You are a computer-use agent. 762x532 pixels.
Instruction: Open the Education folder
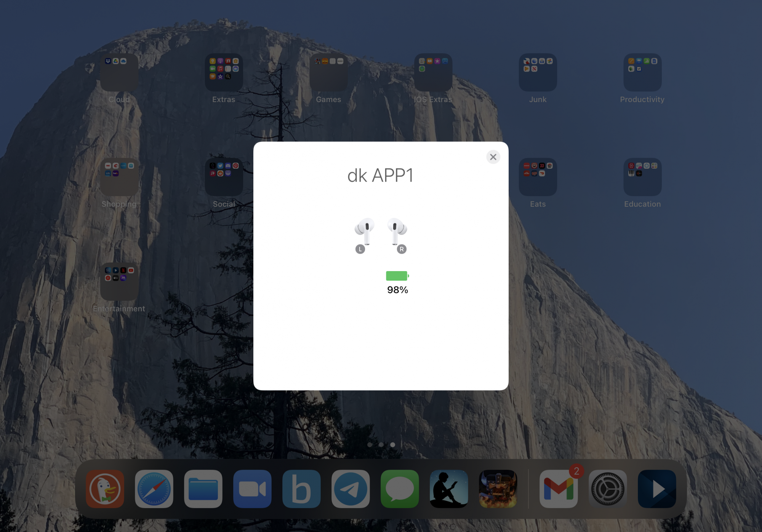(x=642, y=177)
